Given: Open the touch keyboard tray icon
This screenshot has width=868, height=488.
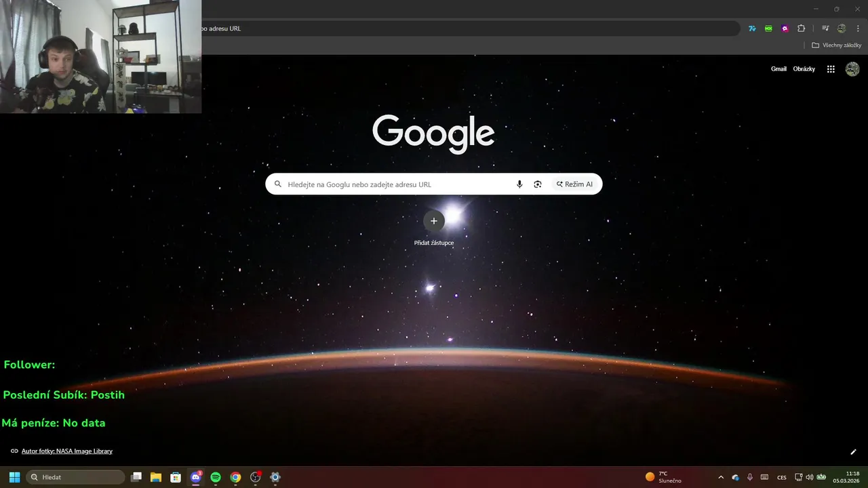Looking at the screenshot, I should tap(765, 477).
